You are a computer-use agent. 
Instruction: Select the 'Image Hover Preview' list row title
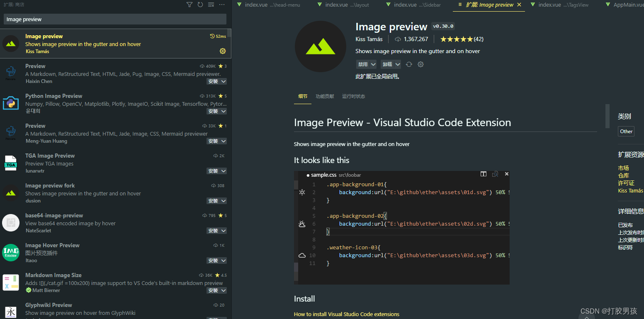coord(52,245)
